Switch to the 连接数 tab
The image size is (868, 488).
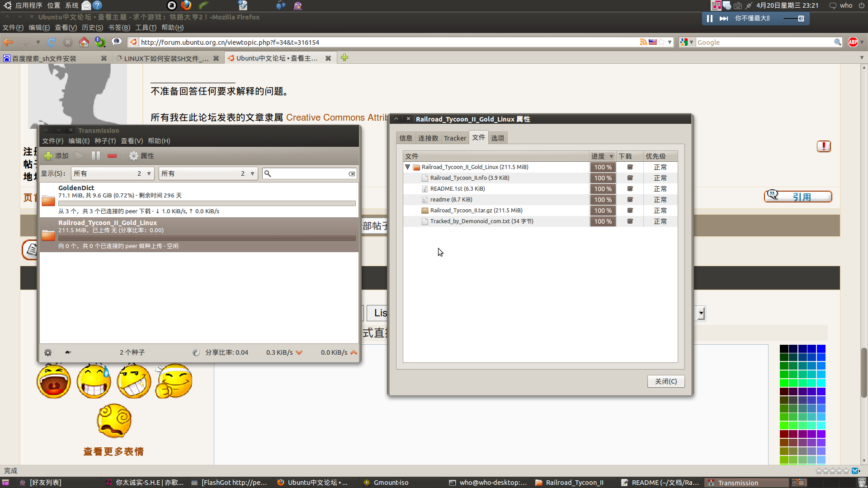[x=428, y=138]
